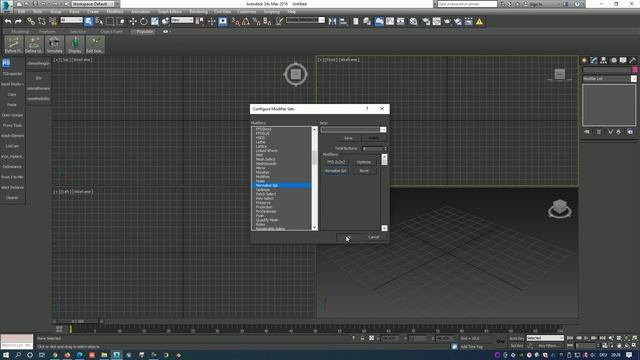The width and height of the screenshot is (640, 360).
Task: Click the Optimize modifier set button
Action: coord(363,162)
